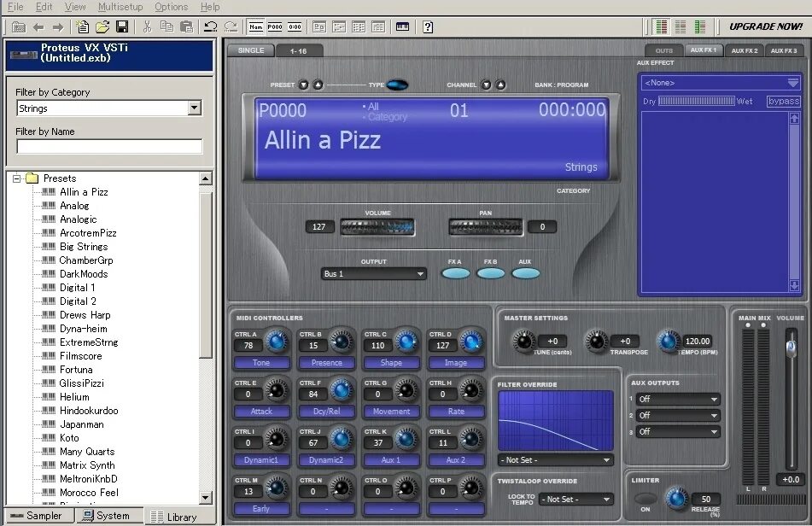Click the meter icon with bright green bar

699,26
